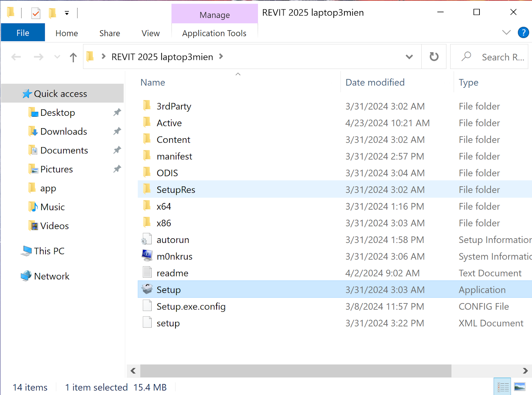The image size is (532, 395).
Task: Open Customize Quick Access Toolbar dropdown
Action: click(x=67, y=13)
